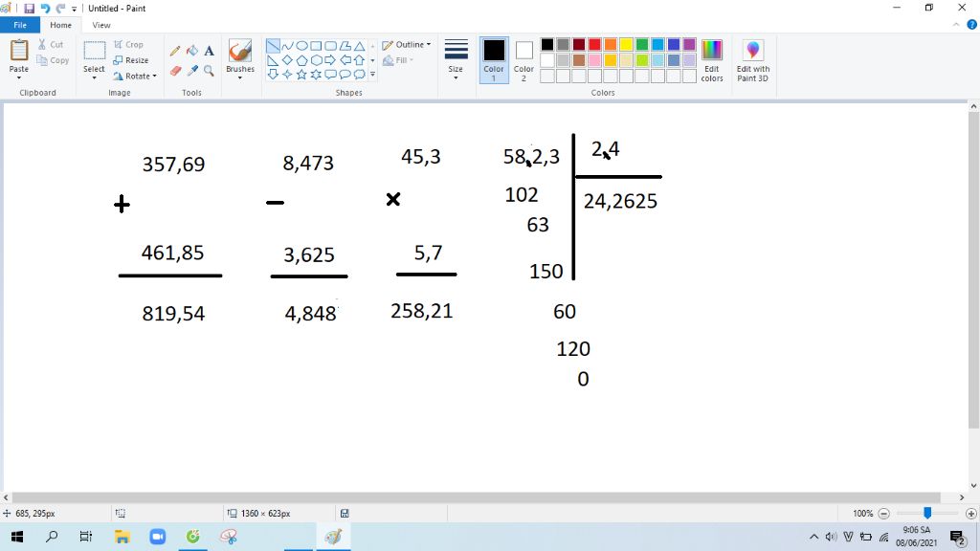Choose the Curve shape
The width and height of the screenshot is (980, 551).
(x=287, y=46)
